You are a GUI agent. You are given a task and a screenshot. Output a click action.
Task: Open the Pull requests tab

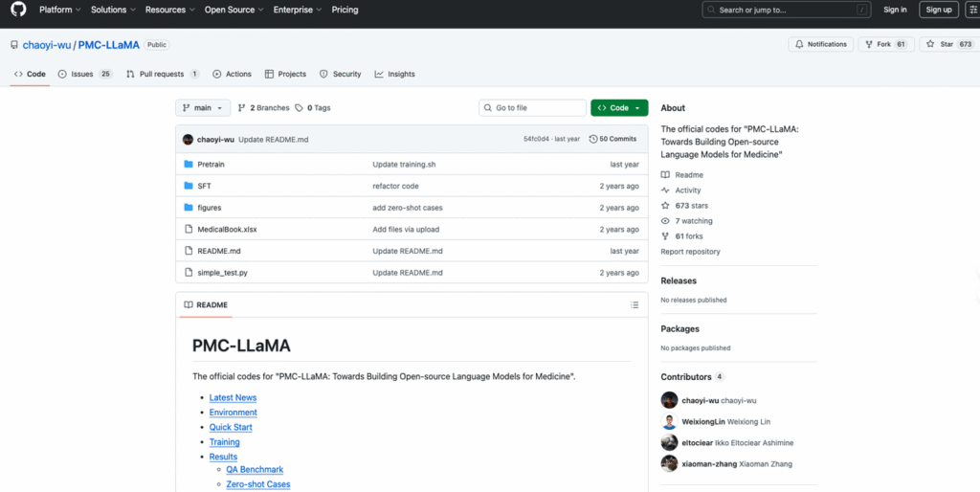[163, 74]
